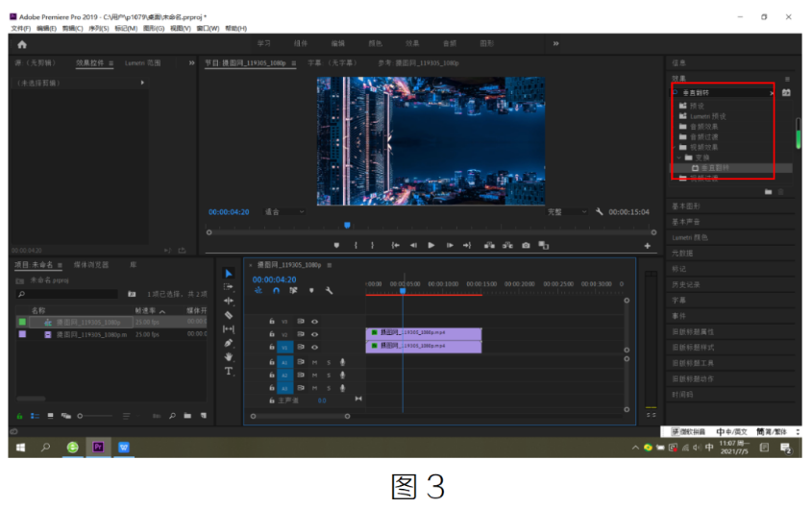Select the Ripple Edit tool
The height and width of the screenshot is (509, 812).
click(229, 301)
